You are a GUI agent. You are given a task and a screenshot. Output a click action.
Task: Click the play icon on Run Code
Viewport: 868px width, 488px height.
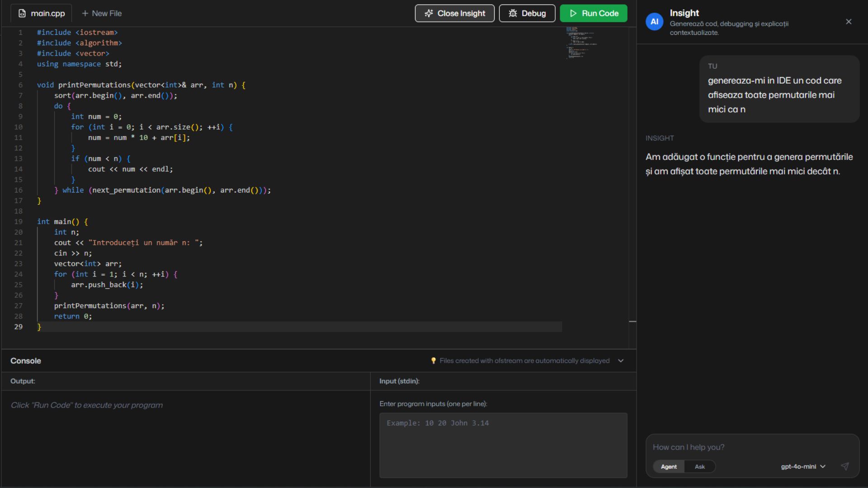click(573, 13)
